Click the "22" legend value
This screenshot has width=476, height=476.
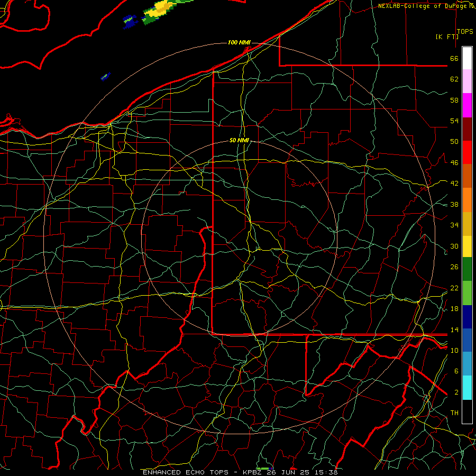pyautogui.click(x=454, y=288)
